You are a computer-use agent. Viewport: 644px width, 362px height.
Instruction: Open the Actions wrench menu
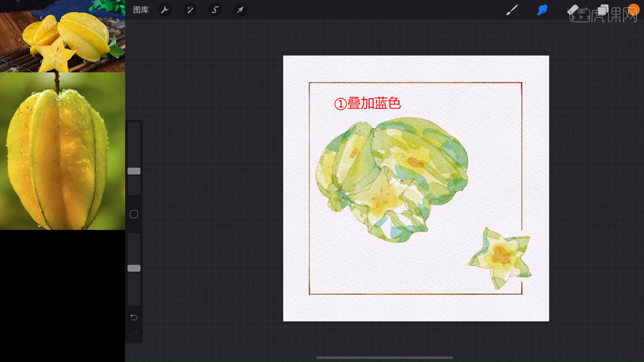(165, 10)
